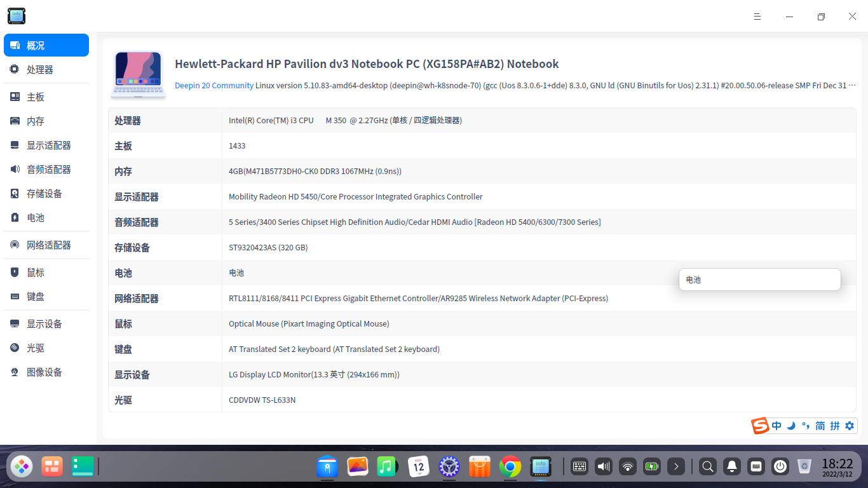Show notifications with the bell icon
The height and width of the screenshot is (488, 868).
pyautogui.click(x=732, y=467)
